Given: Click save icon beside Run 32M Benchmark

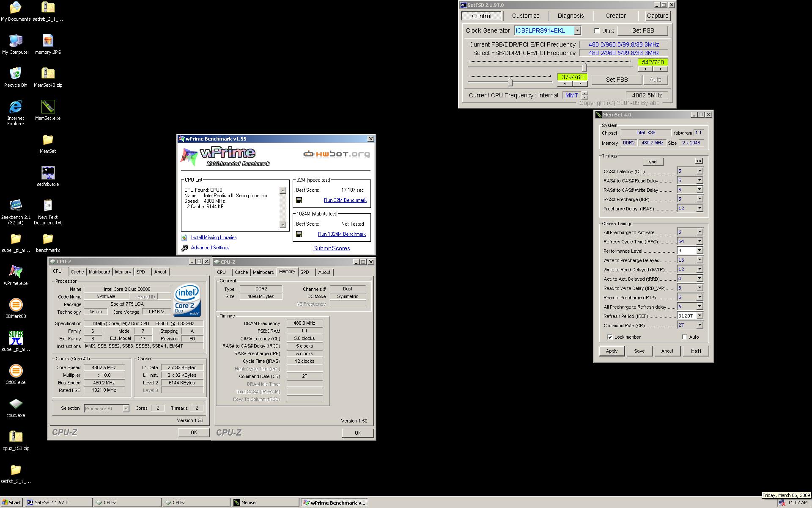Looking at the screenshot, I should point(299,200).
